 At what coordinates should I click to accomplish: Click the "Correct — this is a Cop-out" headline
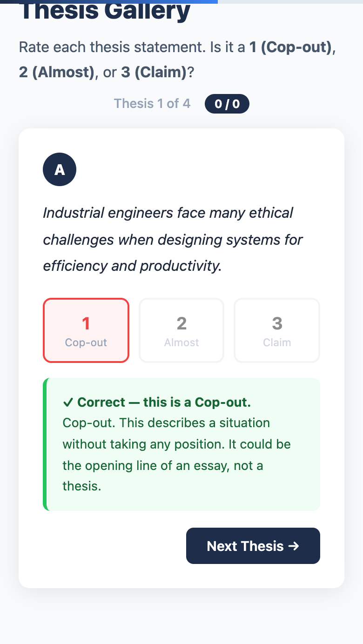(x=164, y=402)
